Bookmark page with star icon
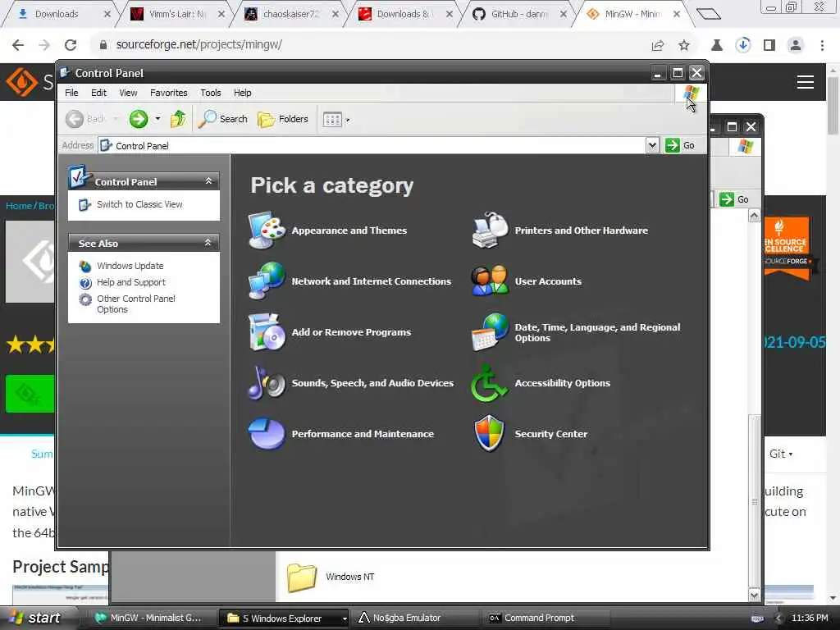 click(684, 45)
